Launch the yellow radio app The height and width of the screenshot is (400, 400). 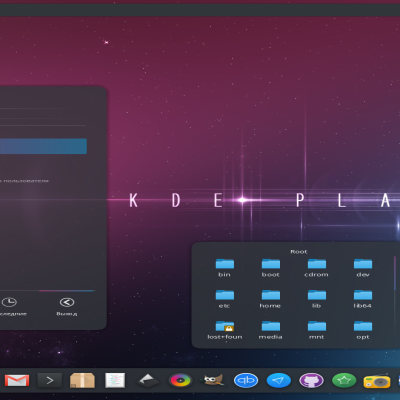tap(377, 381)
